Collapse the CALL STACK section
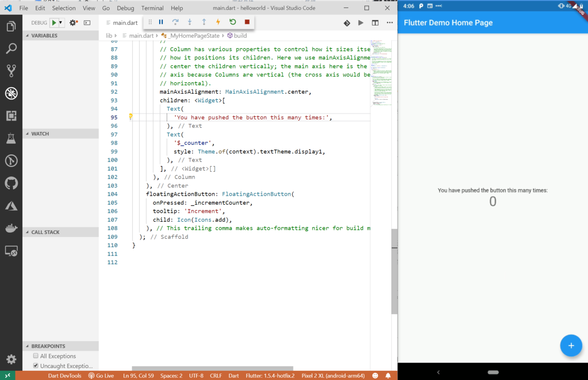The image size is (588, 380). [x=60, y=232]
